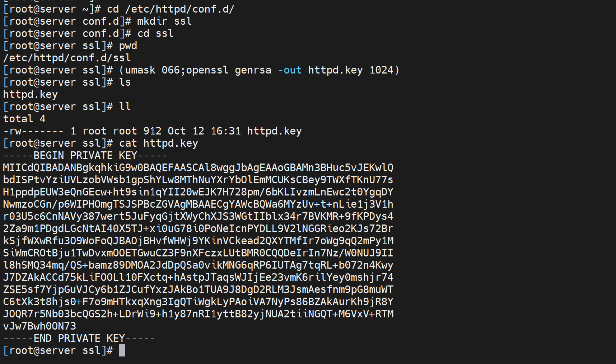The width and height of the screenshot is (616, 364).
Task: Click httpd.key output below the ls command
Action: coord(30,94)
